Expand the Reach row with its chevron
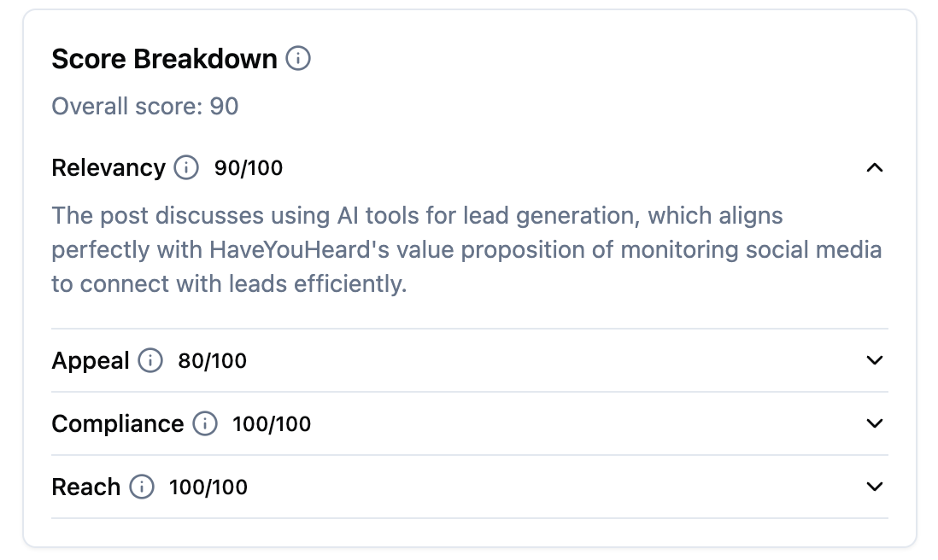This screenshot has height=560, width=938. (x=874, y=487)
